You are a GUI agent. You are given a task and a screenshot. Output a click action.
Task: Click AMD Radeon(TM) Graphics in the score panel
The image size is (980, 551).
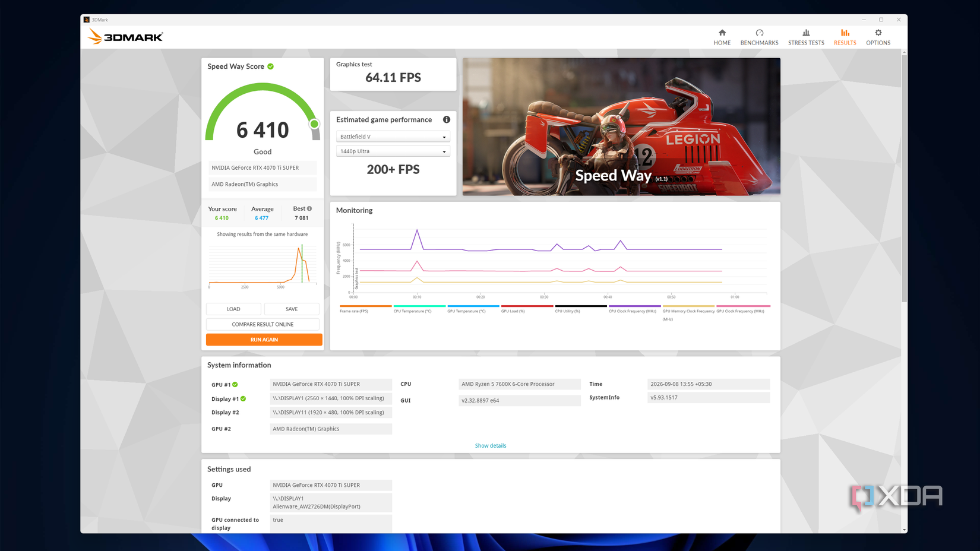coord(263,184)
